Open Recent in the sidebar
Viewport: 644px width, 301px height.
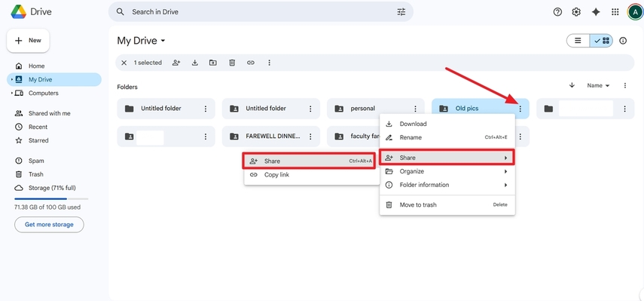53,127
